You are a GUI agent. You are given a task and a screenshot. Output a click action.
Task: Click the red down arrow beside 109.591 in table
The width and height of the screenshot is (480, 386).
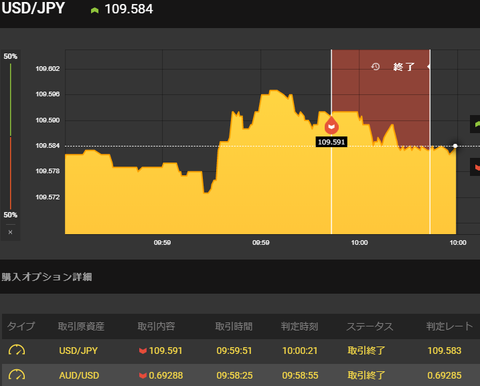tap(143, 351)
